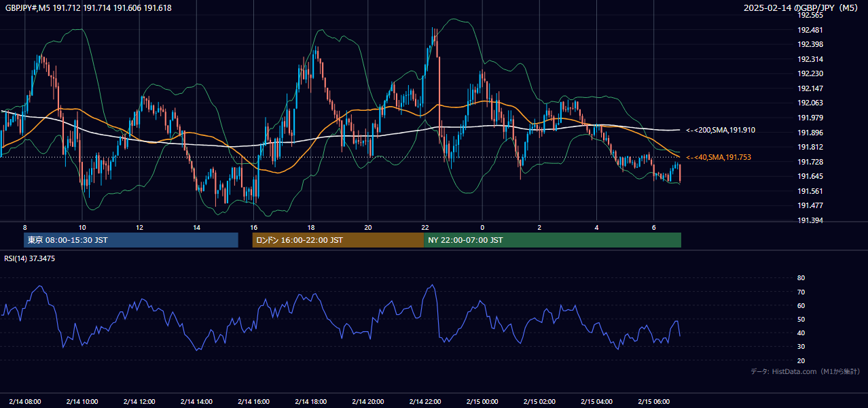This screenshot has height=408, width=868.
Task: Select price axis value 191.477
Action: pyautogui.click(x=810, y=205)
